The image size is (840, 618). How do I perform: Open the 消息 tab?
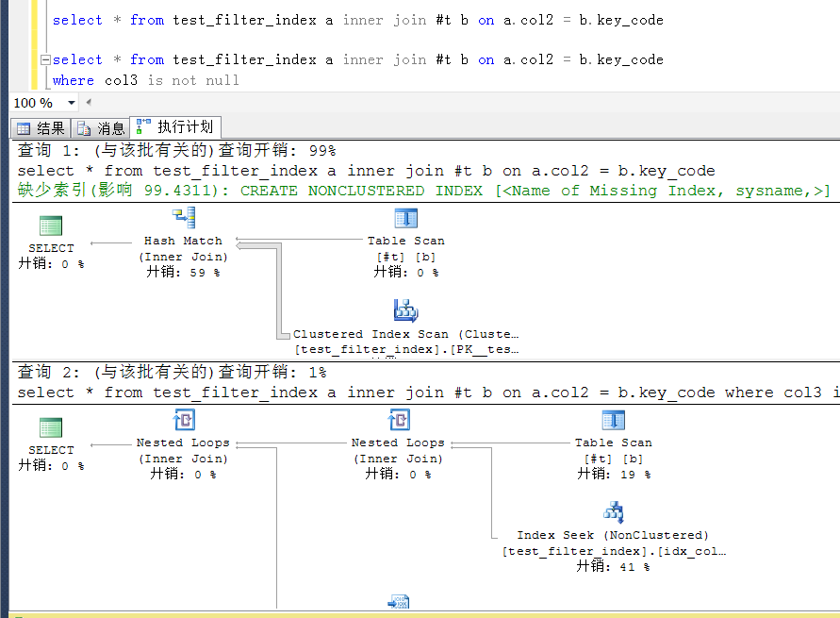tap(102, 128)
